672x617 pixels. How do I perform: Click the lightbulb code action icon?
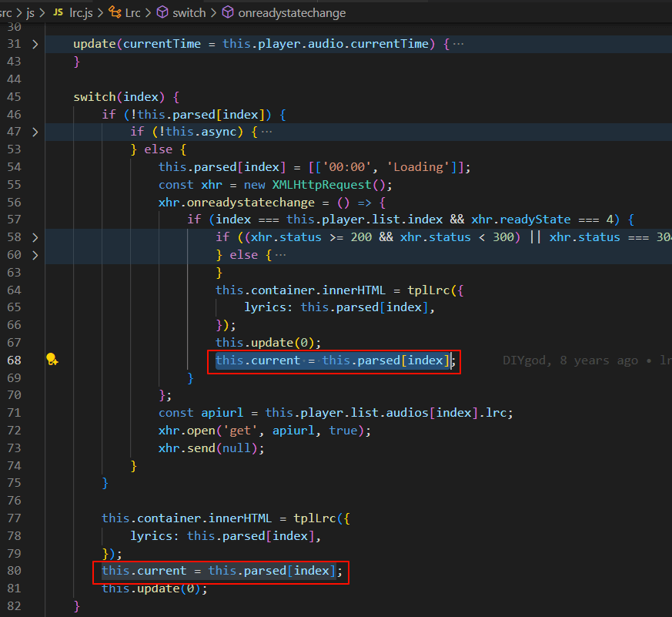(x=52, y=359)
